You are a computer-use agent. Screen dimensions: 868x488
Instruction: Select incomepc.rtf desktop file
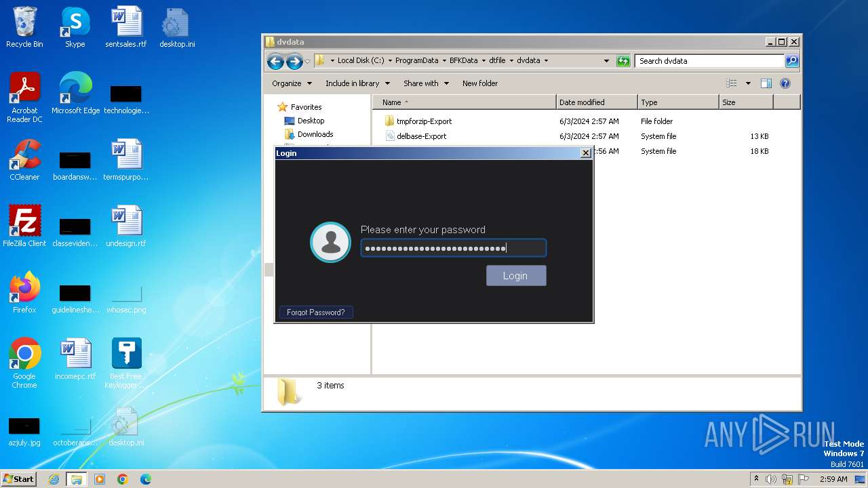tap(75, 359)
